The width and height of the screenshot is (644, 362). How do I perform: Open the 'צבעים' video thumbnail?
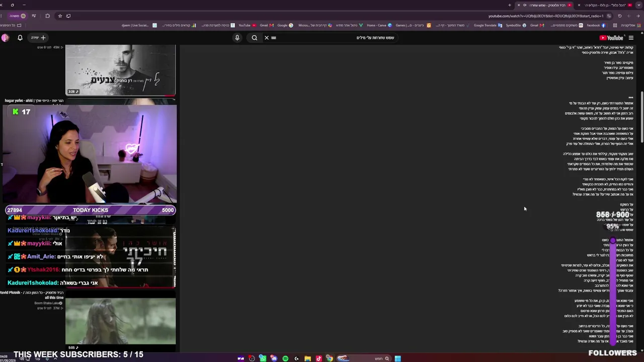coord(121,70)
